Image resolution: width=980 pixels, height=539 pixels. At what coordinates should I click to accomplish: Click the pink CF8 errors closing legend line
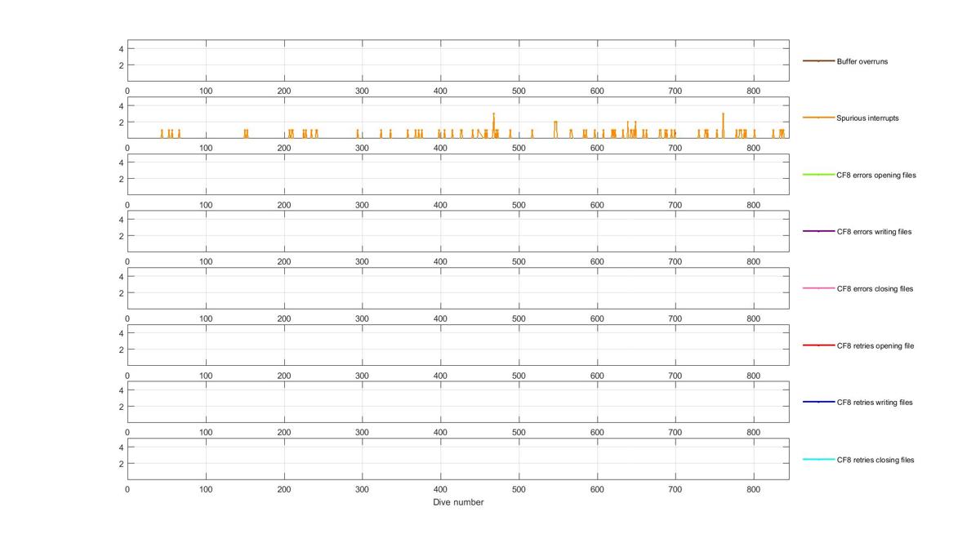pos(818,288)
